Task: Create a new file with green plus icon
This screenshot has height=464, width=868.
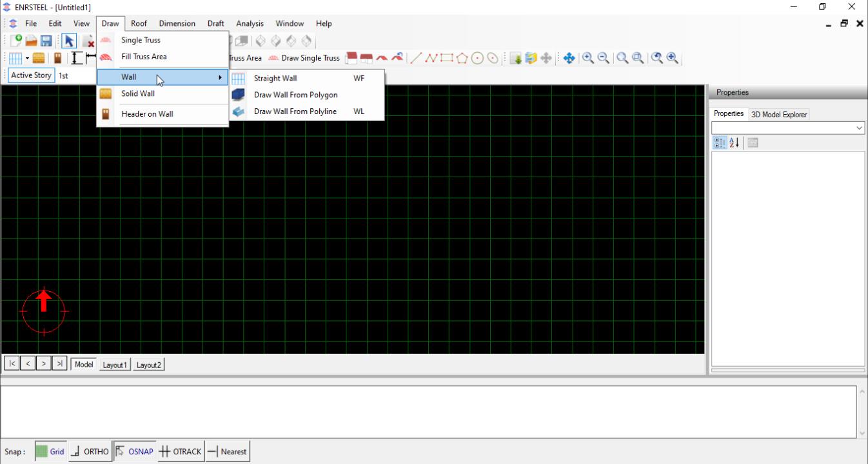Action: pos(16,41)
